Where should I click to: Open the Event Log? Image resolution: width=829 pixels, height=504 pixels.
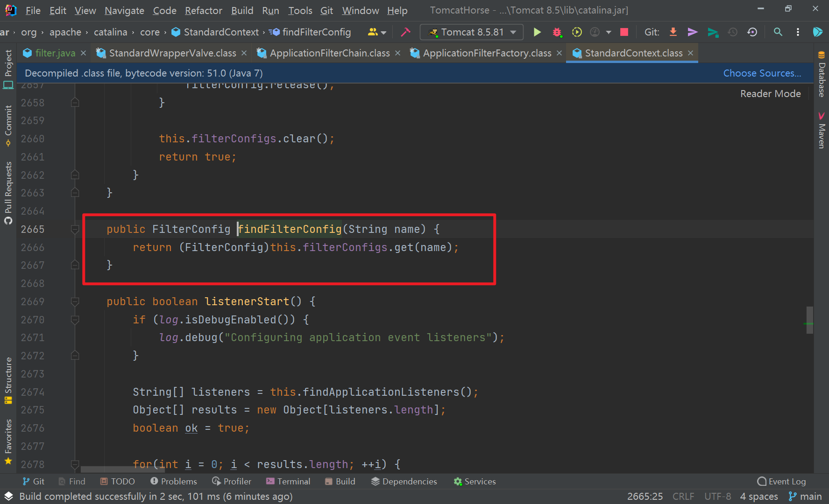coord(781,481)
